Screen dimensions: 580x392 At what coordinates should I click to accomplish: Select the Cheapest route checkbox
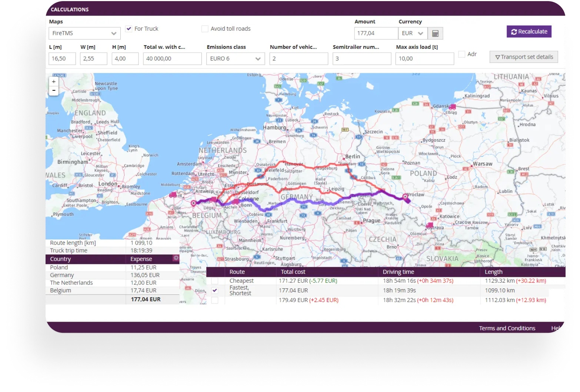pos(215,281)
